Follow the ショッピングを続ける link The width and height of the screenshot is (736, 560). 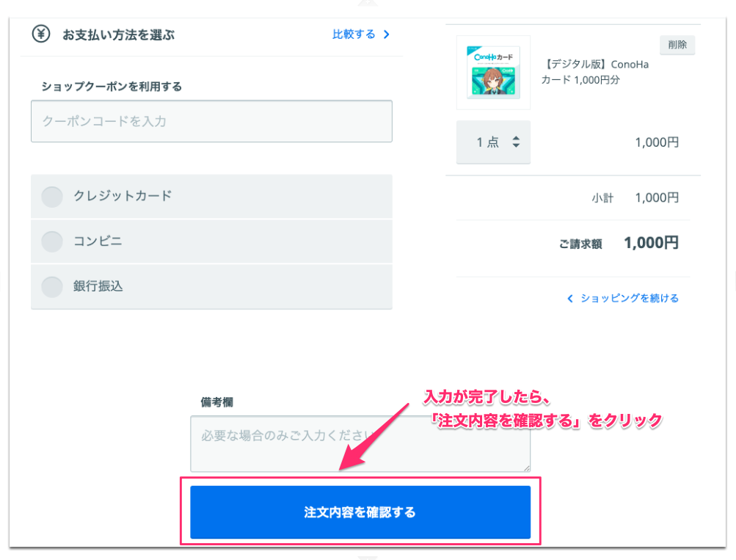pyautogui.click(x=629, y=299)
